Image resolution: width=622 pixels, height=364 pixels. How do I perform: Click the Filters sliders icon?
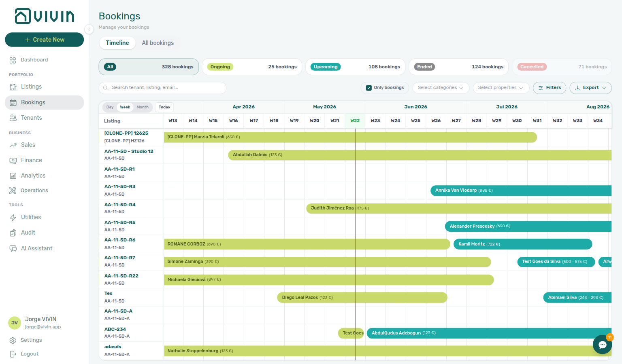541,88
